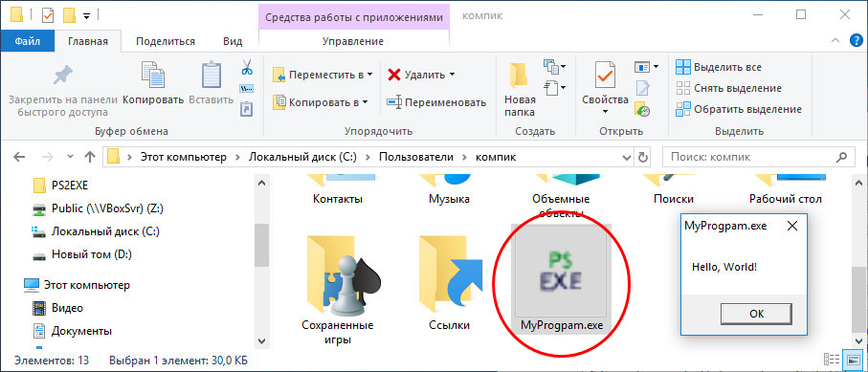
Task: Refresh the address bar location
Action: click(x=643, y=157)
